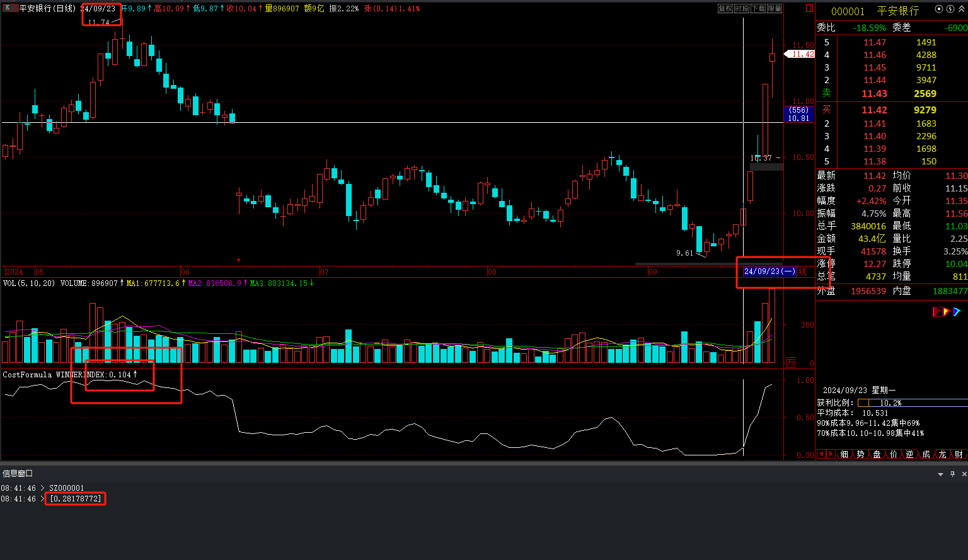This screenshot has width=968, height=560.
Task: Click the 涨停 price 12.27
Action: tap(875, 264)
